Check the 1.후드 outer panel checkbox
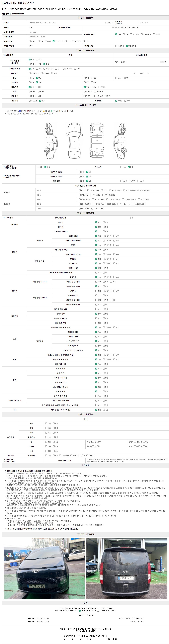The width and height of the screenshot is (169, 644). [80, 190]
